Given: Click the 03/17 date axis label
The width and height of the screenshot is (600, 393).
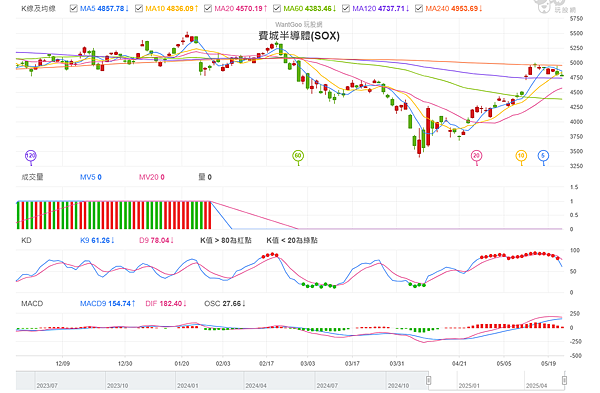Looking at the screenshot, I should point(352,363).
